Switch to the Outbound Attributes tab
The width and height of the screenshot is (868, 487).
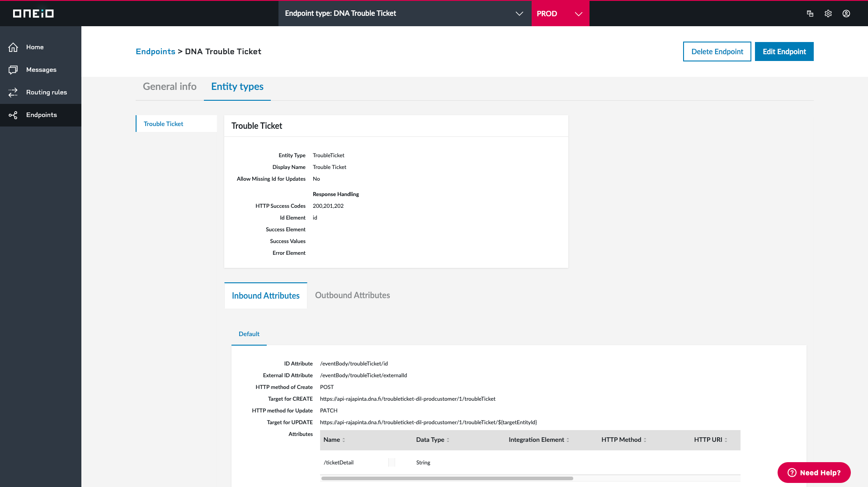tap(352, 295)
